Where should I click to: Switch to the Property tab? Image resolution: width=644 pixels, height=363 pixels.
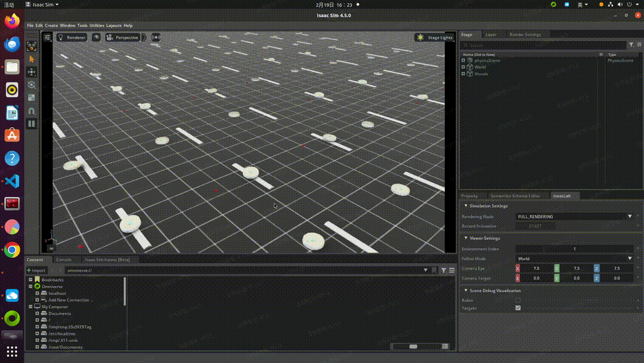[469, 196]
